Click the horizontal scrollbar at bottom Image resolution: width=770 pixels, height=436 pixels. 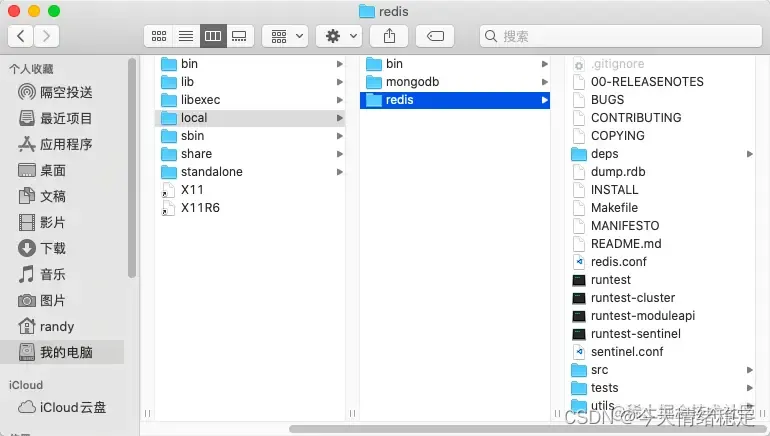tap(529, 429)
